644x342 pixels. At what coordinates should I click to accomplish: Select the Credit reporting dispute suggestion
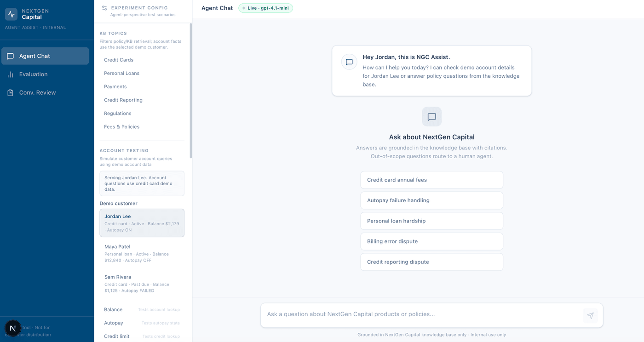(431, 262)
